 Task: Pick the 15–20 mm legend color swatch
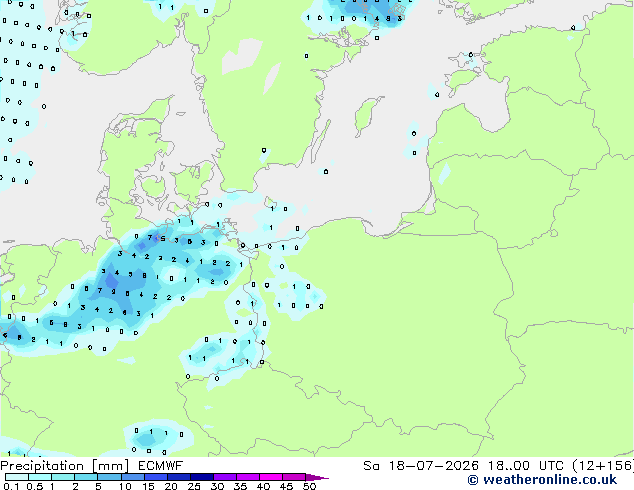pyautogui.click(x=156, y=477)
